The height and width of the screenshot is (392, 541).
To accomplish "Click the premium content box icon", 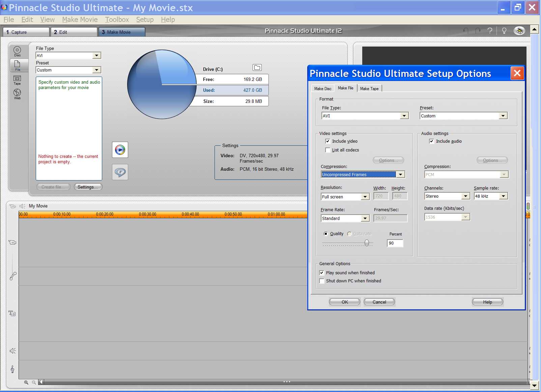I will click(519, 31).
